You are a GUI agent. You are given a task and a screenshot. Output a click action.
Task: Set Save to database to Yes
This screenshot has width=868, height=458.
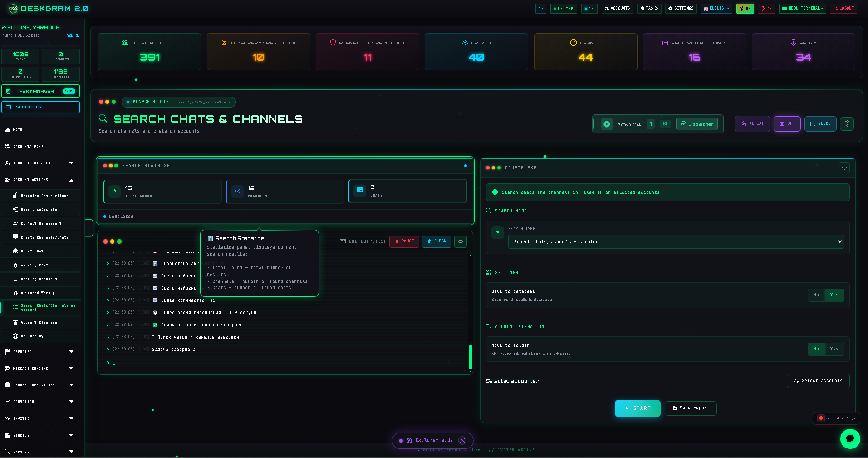click(x=834, y=295)
